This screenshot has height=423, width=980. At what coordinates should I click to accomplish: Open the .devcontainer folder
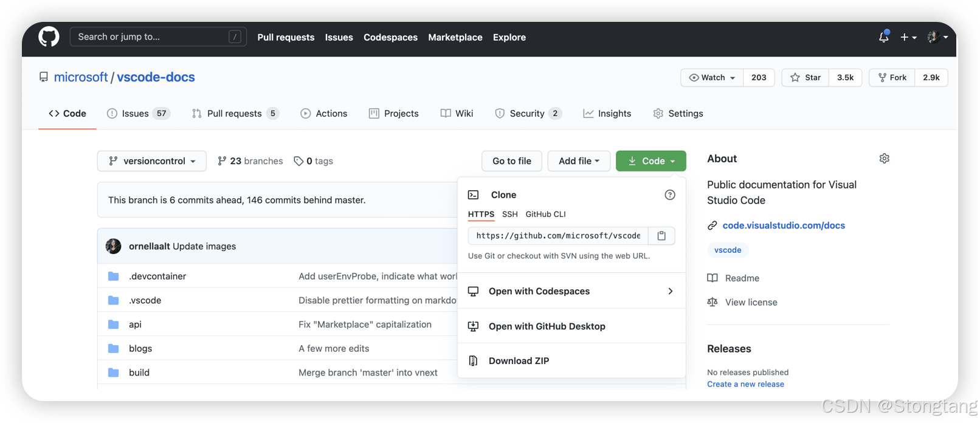(x=157, y=276)
